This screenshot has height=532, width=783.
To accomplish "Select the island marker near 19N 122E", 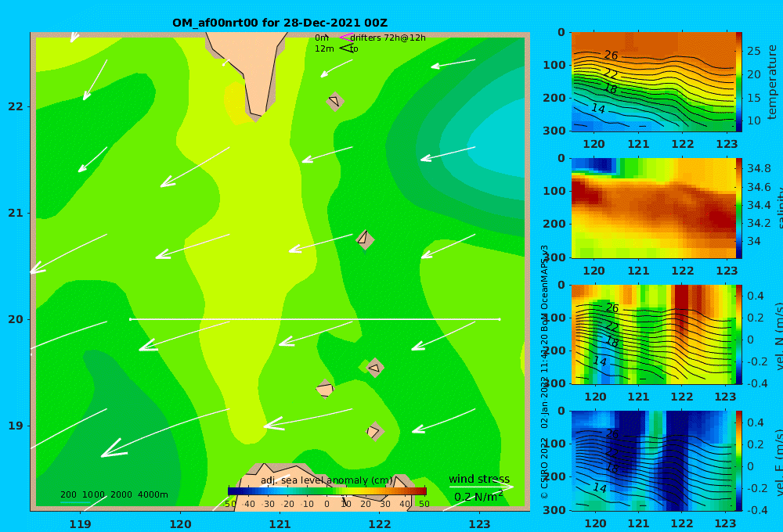I will coord(375,431).
